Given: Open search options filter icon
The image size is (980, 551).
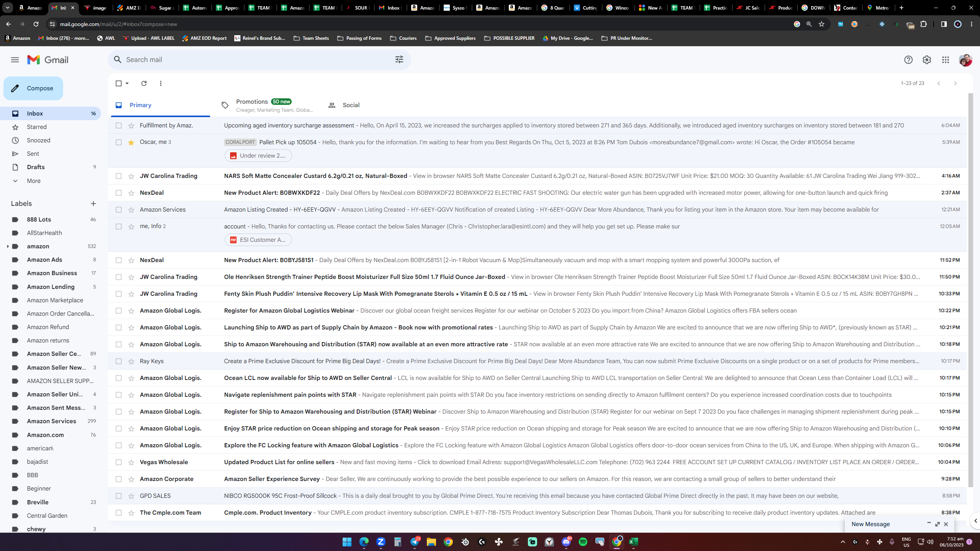Looking at the screenshot, I should coord(399,59).
